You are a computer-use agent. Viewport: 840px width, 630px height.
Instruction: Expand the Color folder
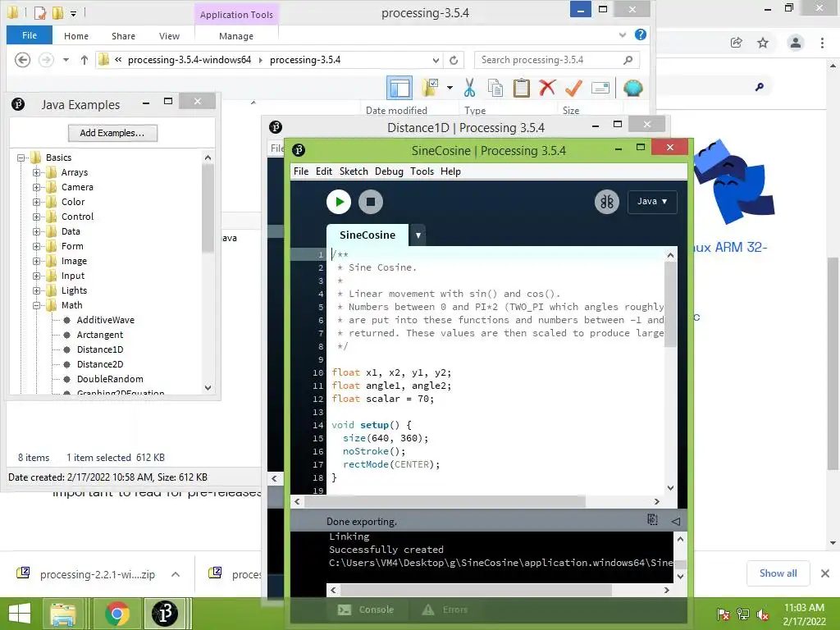click(36, 202)
